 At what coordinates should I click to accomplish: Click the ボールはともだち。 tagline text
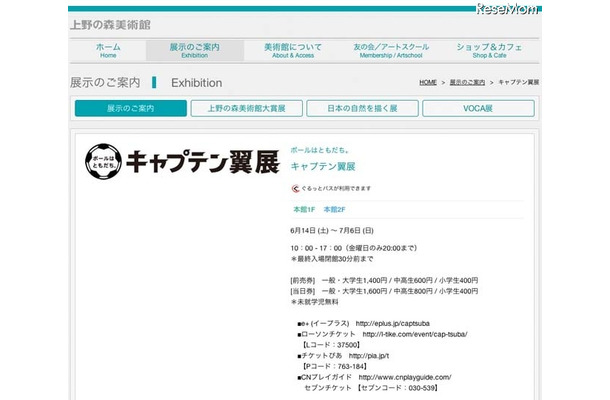click(x=320, y=150)
